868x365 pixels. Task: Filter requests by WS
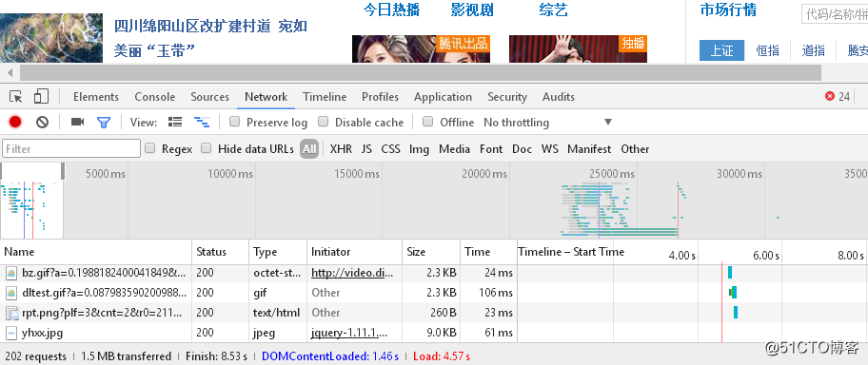[x=550, y=149]
